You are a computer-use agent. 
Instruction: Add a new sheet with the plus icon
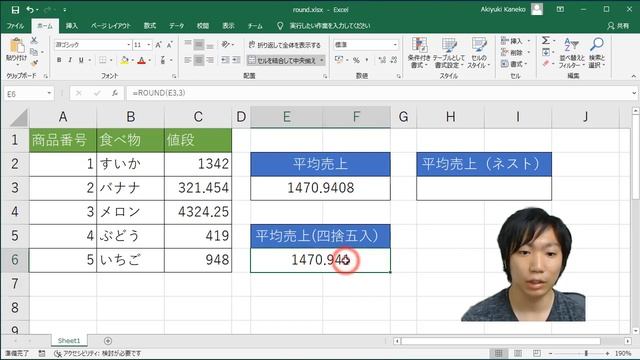(x=108, y=341)
